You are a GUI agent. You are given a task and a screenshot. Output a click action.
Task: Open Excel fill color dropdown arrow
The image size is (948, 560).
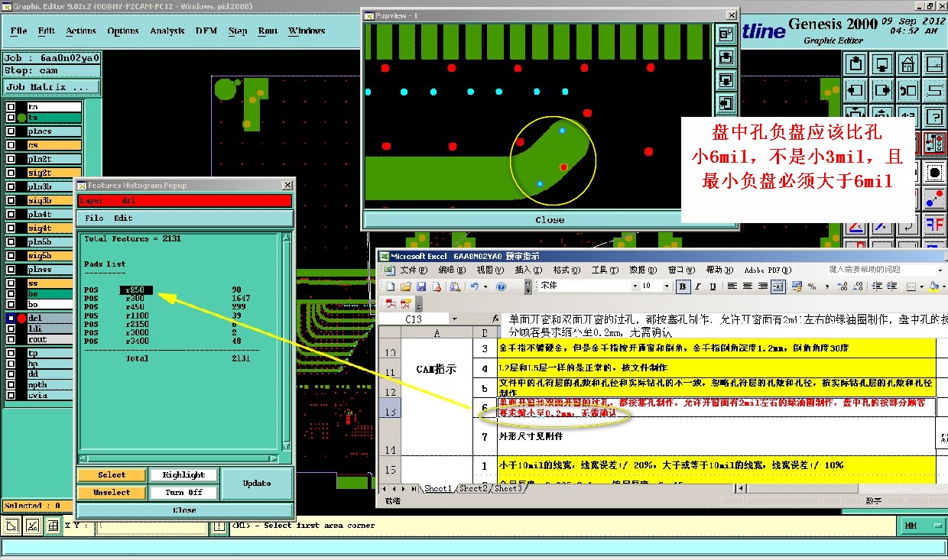pos(943,286)
